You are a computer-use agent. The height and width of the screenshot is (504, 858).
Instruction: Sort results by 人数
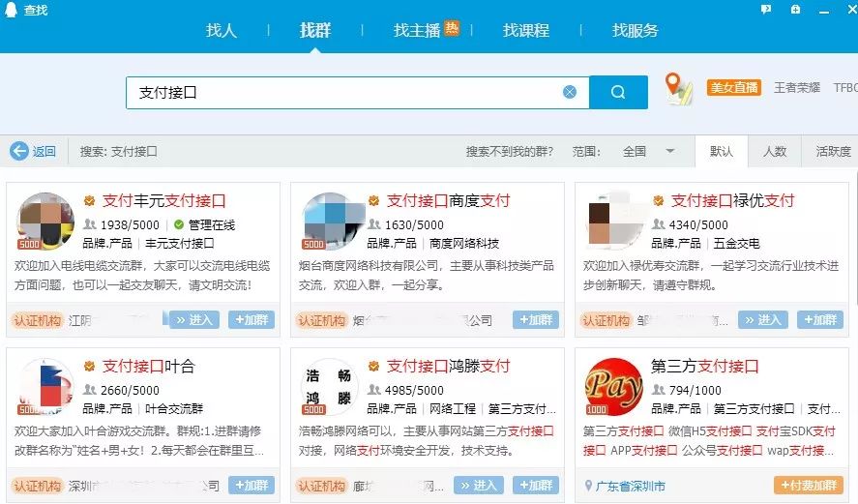775,151
